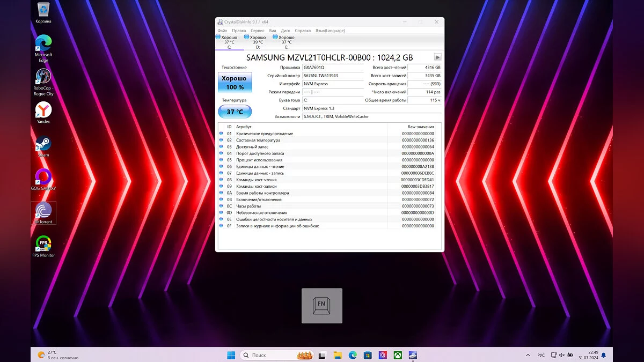Open the Корзина recycle bin icon
The width and height of the screenshot is (644, 362).
pos(43,10)
